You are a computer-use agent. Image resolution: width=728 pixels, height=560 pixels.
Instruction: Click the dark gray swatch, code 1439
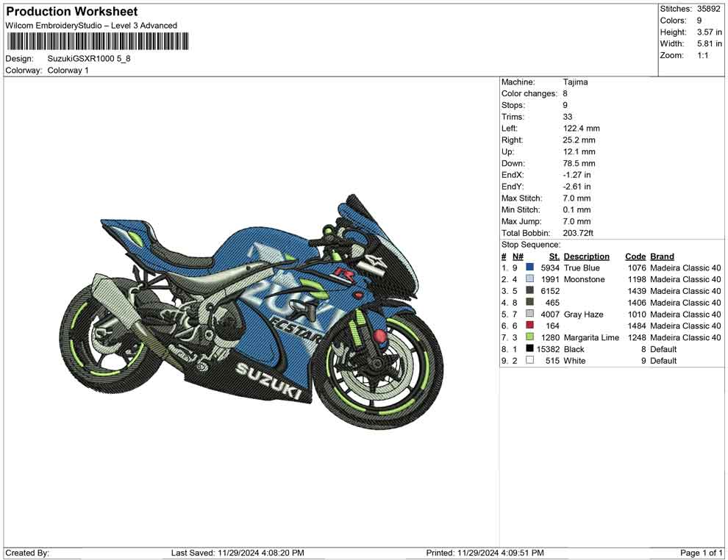tap(529, 290)
